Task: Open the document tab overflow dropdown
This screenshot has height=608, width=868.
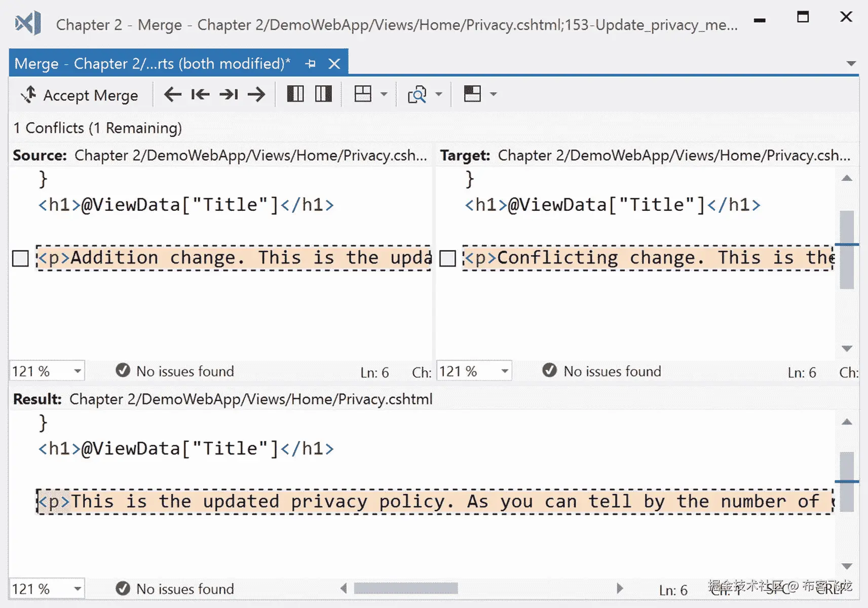Action: (851, 63)
